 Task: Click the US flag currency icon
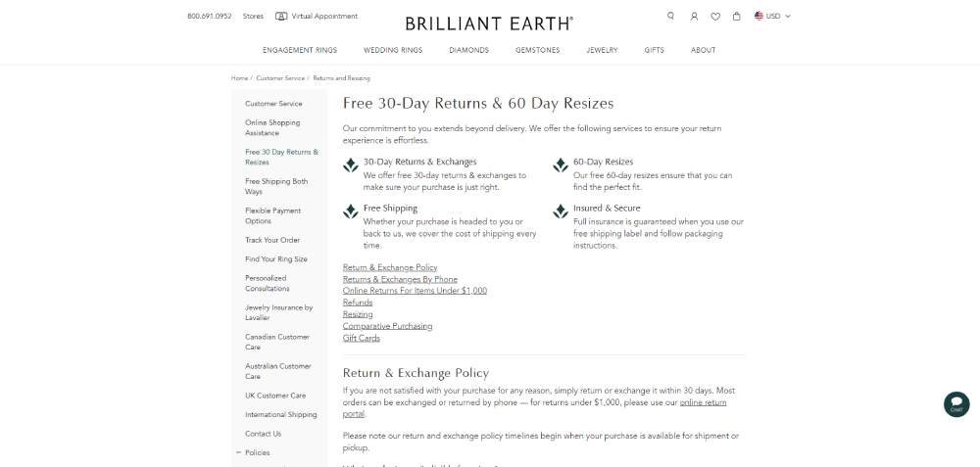pos(759,17)
